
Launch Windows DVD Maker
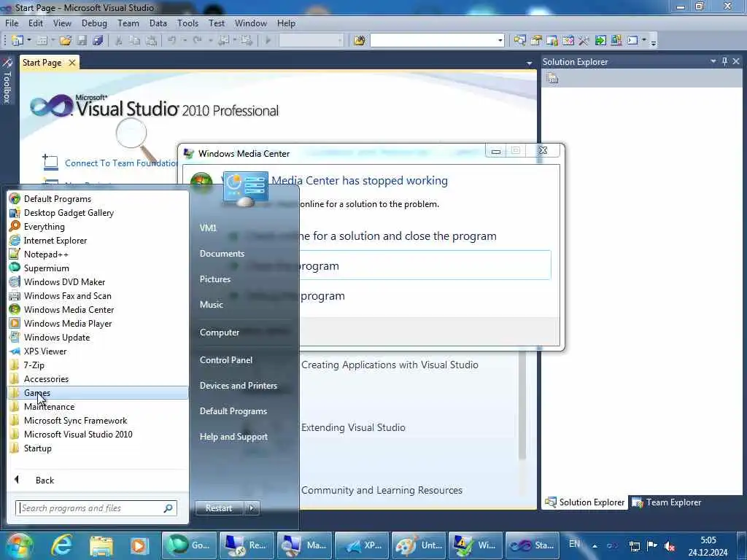point(98,281)
